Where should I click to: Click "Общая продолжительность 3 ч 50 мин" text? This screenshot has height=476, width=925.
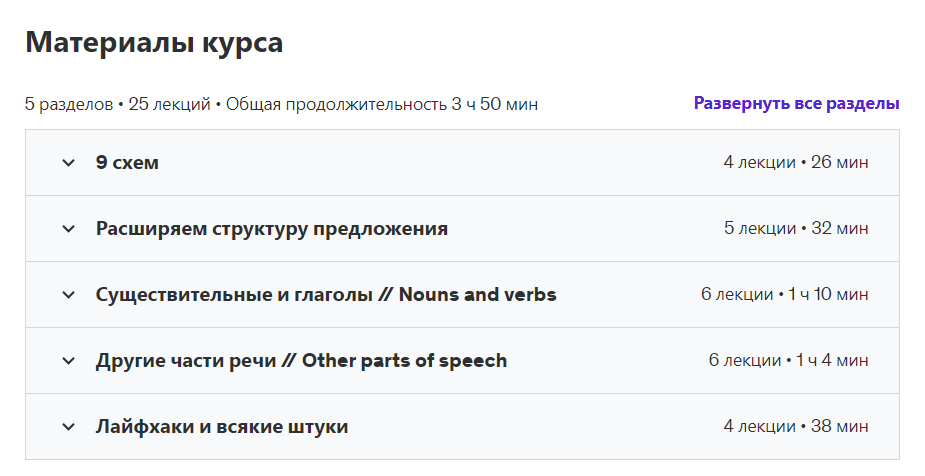(382, 104)
